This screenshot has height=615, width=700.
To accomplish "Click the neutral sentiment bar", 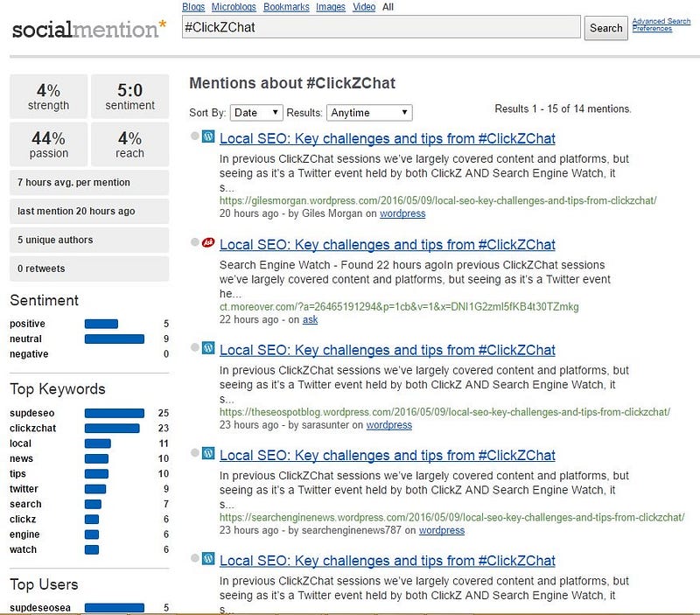I will coord(115,339).
